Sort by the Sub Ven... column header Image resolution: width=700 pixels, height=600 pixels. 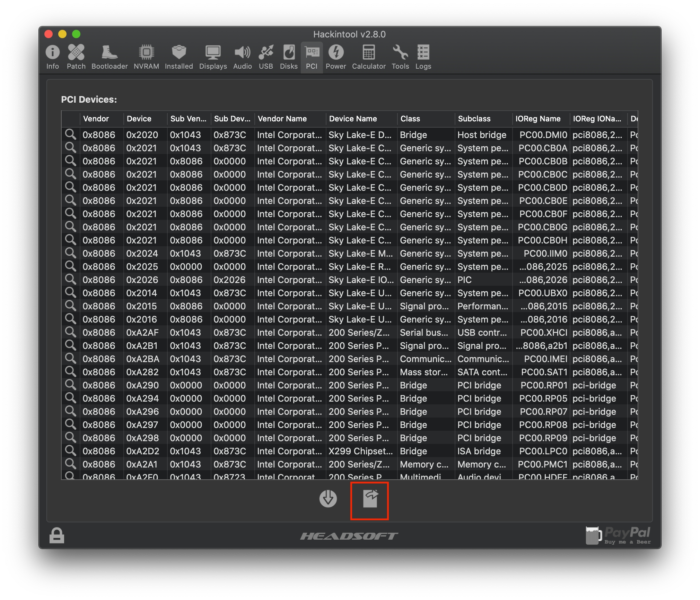189,119
